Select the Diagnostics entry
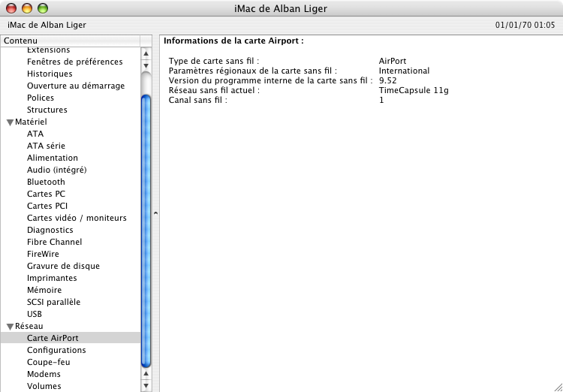563x392 pixels. (50, 230)
